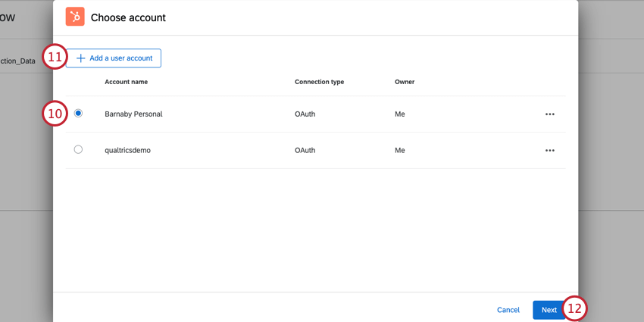
Task: Click the Account name column header
Action: 126,82
